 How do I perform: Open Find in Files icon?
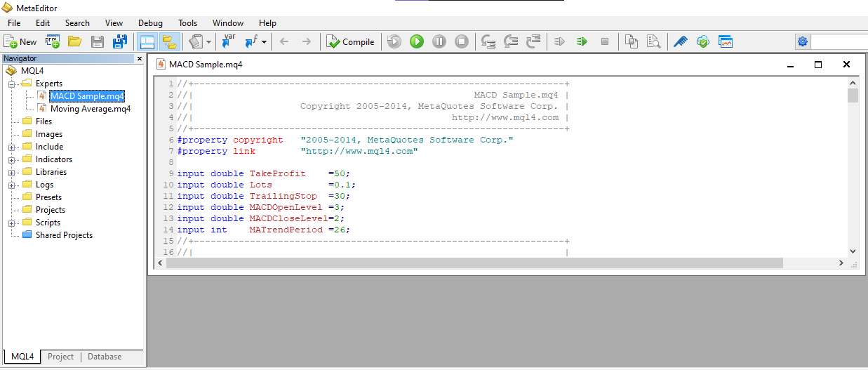click(x=654, y=41)
